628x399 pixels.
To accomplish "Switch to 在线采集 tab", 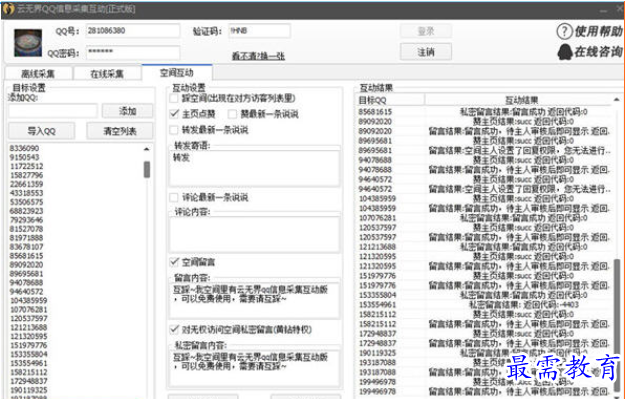I will [x=107, y=74].
